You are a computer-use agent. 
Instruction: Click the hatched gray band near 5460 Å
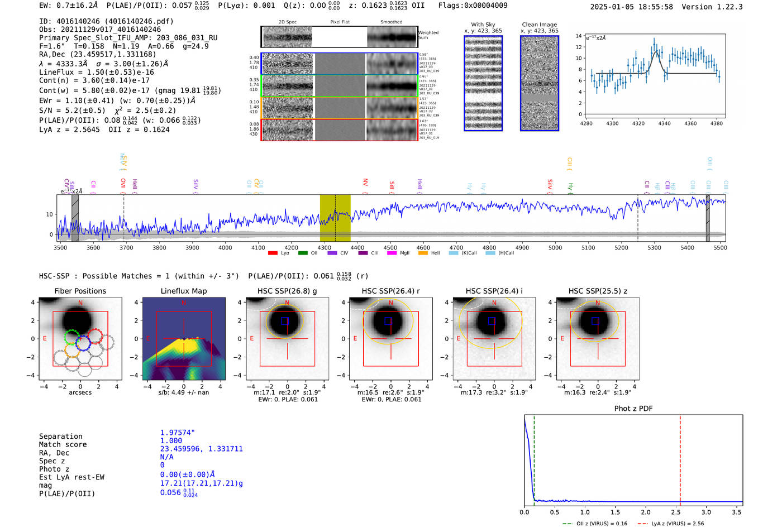(708, 218)
